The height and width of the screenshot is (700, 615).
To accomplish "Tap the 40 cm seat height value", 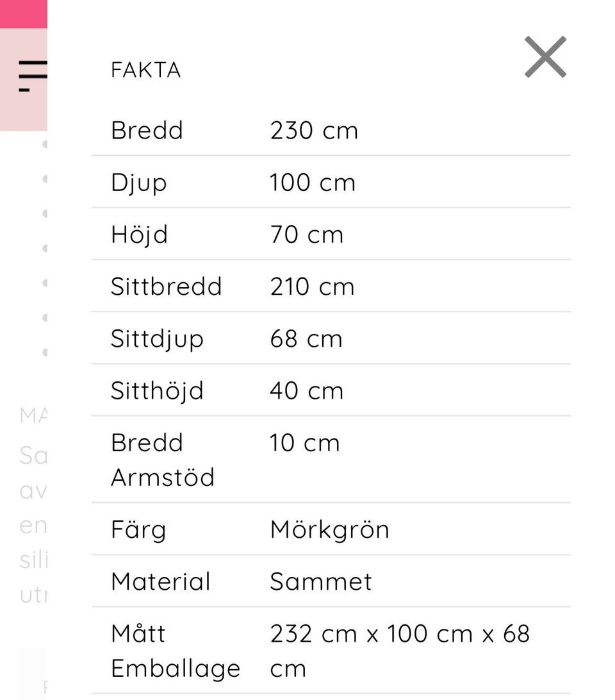I will pos(306,390).
